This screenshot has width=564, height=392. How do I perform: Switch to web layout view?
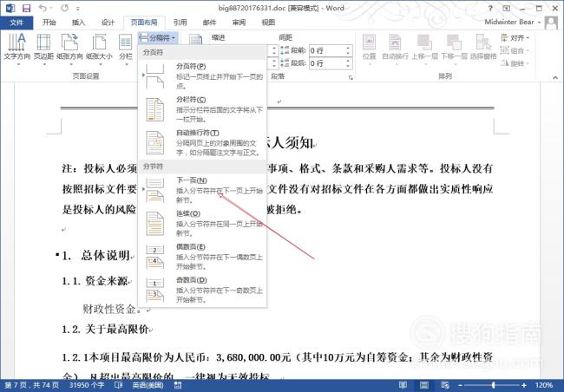tap(445, 385)
